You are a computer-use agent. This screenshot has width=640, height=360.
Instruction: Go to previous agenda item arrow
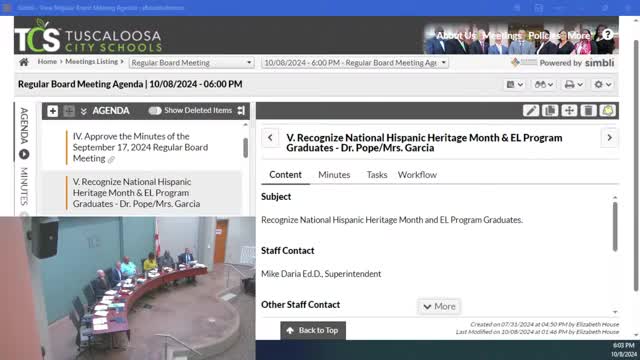tap(270, 138)
